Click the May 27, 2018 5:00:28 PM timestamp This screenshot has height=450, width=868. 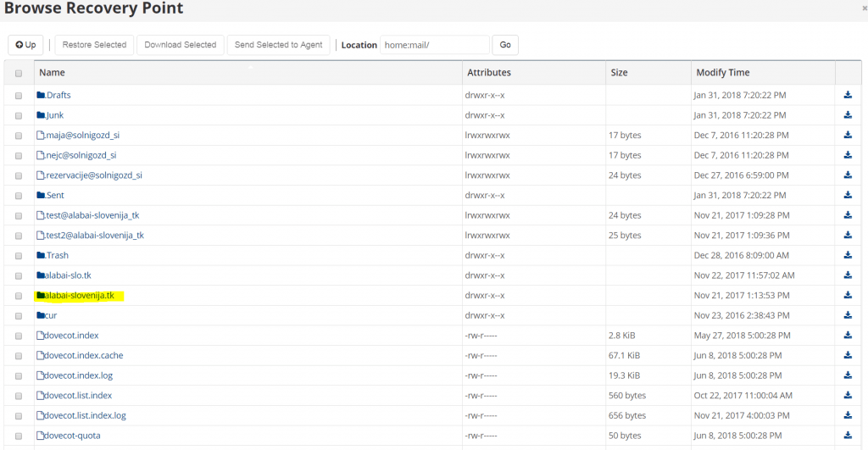[x=743, y=336]
